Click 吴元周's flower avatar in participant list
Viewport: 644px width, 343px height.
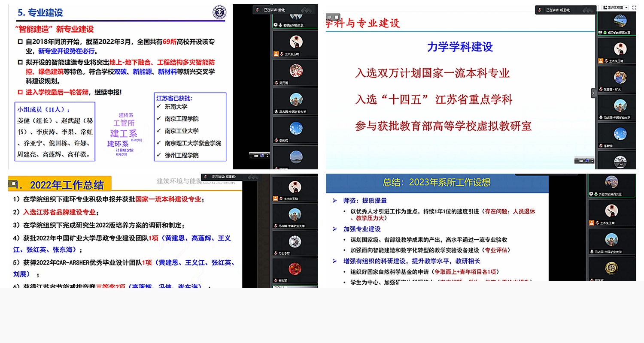click(296, 70)
